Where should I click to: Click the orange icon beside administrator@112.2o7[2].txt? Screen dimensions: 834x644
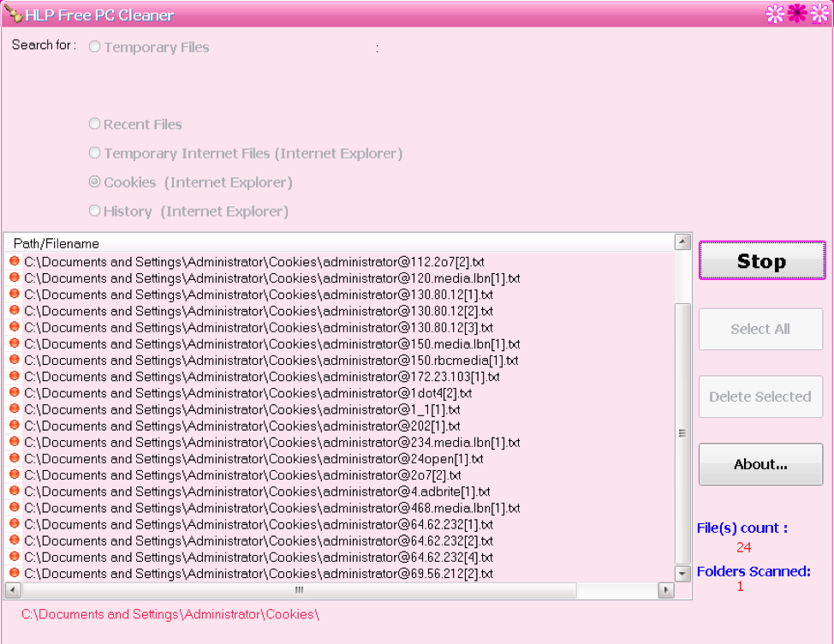click(15, 261)
